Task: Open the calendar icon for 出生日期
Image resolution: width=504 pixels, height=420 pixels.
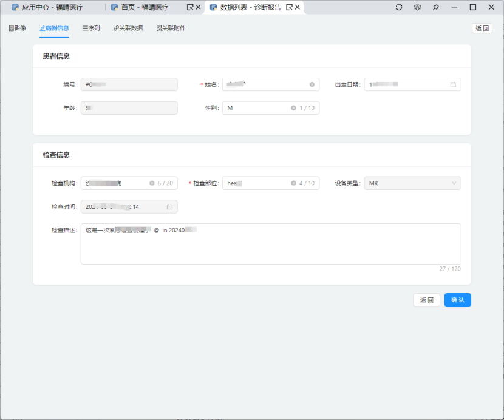Action: (x=453, y=85)
